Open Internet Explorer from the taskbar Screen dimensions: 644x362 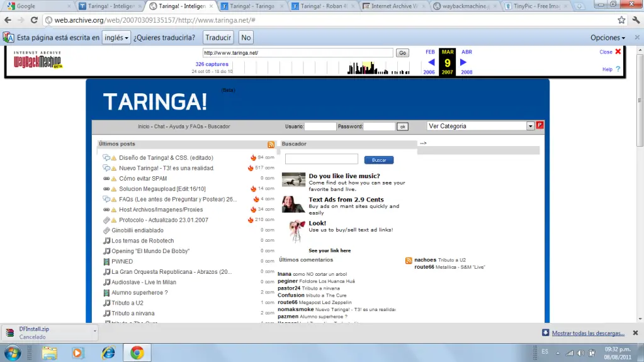[108, 353]
